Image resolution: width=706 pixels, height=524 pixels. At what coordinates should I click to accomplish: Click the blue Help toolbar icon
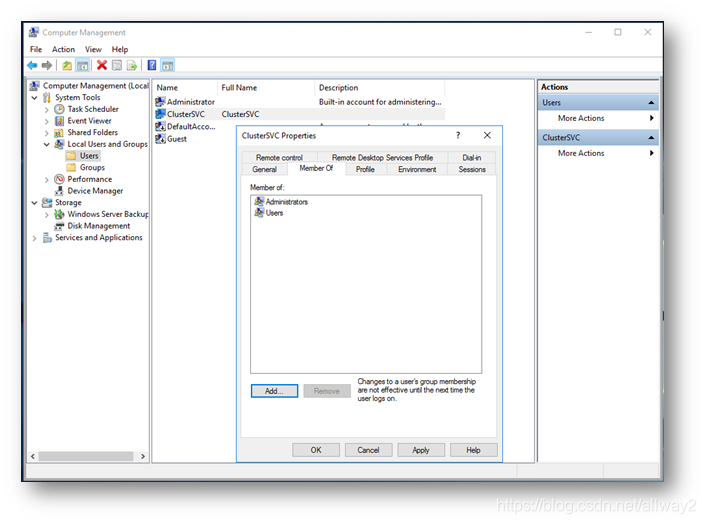(152, 66)
